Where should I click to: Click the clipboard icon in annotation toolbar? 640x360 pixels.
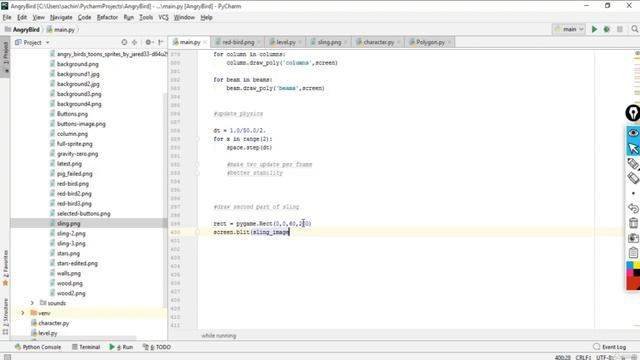pyautogui.click(x=633, y=253)
